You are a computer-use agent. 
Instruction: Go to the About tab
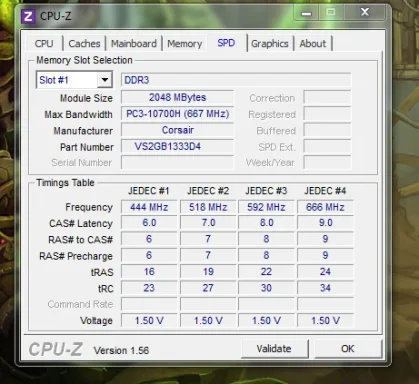coord(313,44)
